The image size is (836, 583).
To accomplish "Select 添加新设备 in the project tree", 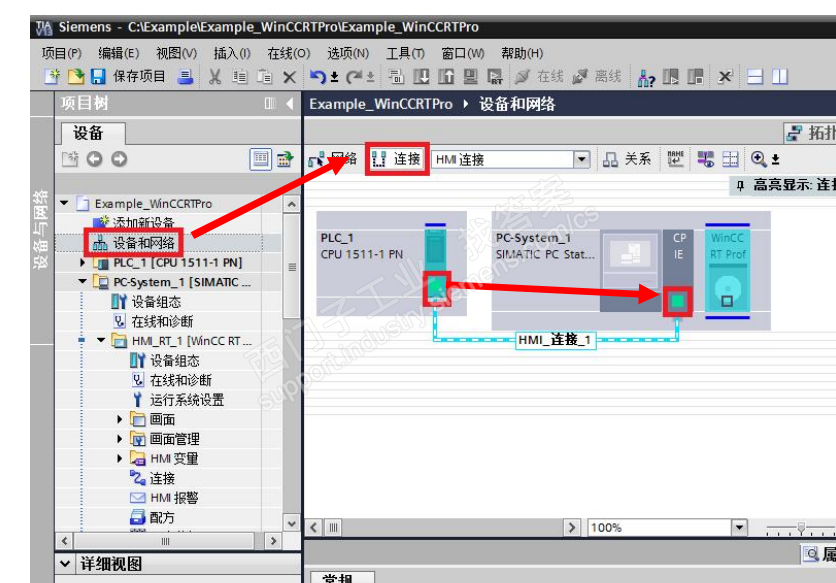I will 143,222.
